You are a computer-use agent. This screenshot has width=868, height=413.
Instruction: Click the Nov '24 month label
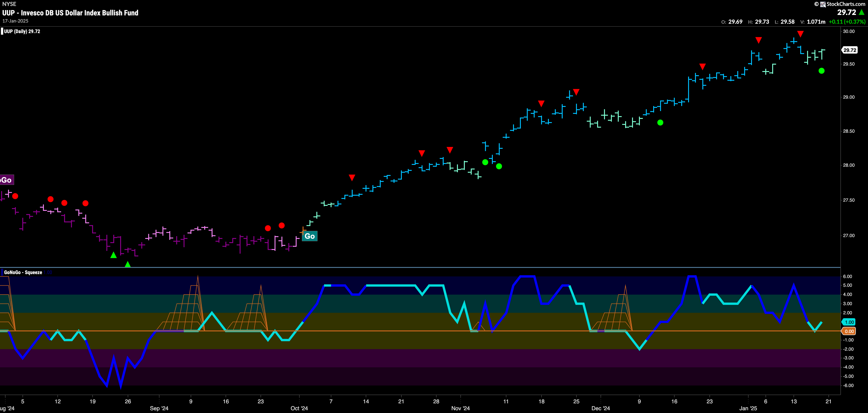(x=460, y=409)
